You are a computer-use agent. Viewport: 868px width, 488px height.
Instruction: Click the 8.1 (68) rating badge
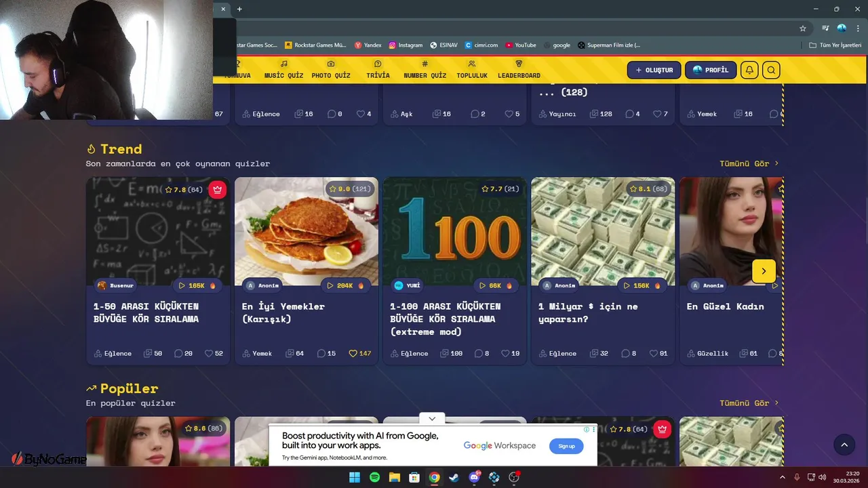point(648,189)
